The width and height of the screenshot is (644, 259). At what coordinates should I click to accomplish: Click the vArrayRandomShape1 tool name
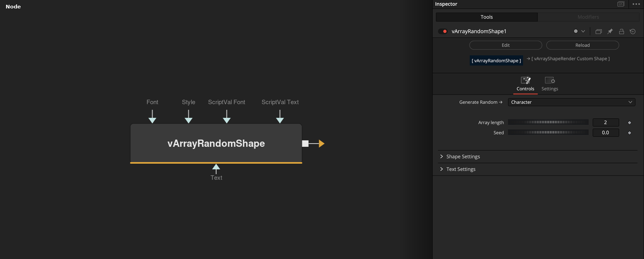pyautogui.click(x=479, y=31)
